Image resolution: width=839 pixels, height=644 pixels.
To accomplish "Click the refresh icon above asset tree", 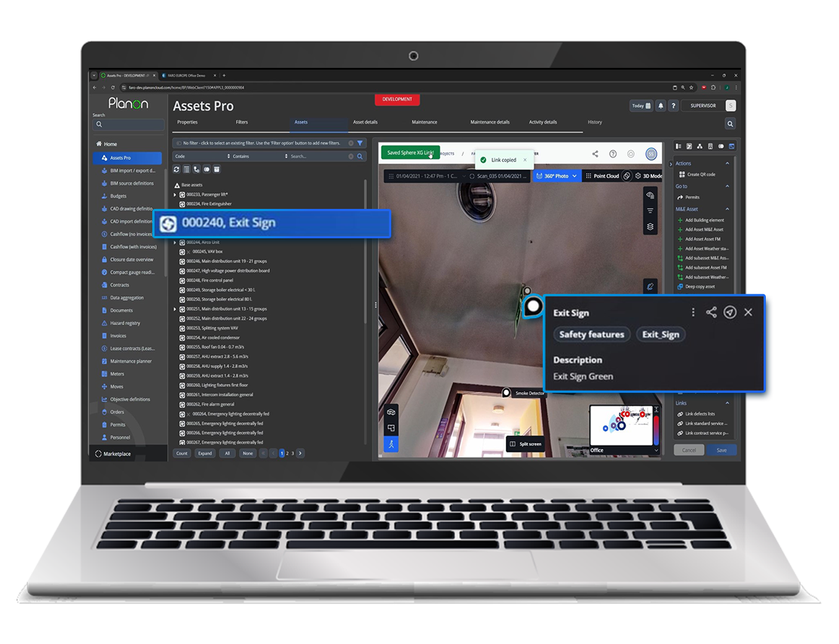I will point(176,169).
